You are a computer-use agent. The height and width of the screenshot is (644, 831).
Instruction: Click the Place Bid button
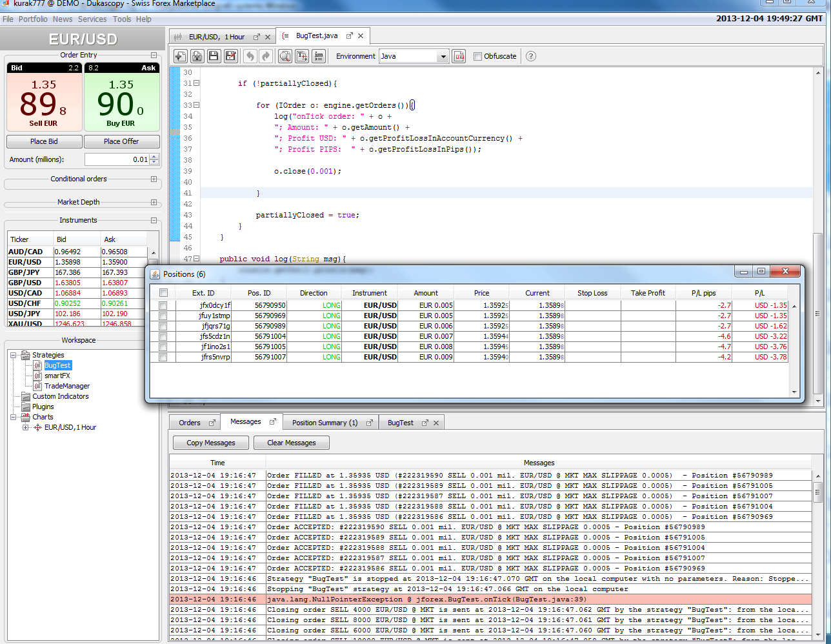tap(44, 141)
